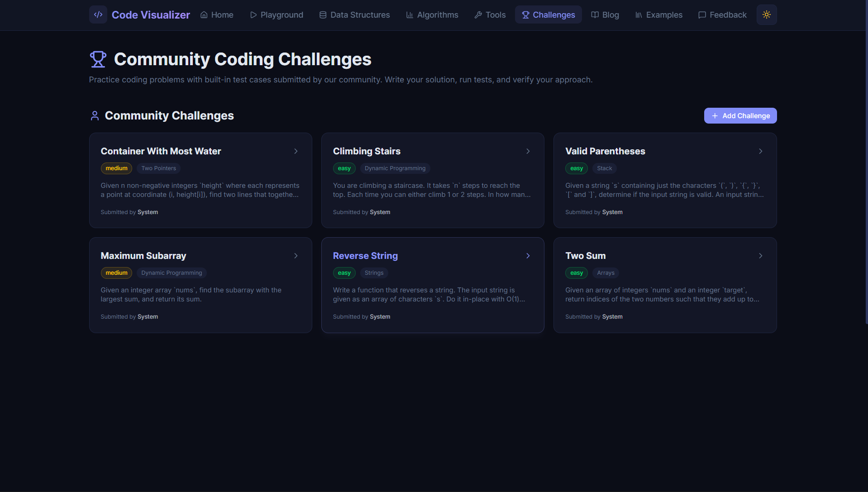Open the Playground nav item
This screenshot has height=492, width=868.
tap(277, 15)
